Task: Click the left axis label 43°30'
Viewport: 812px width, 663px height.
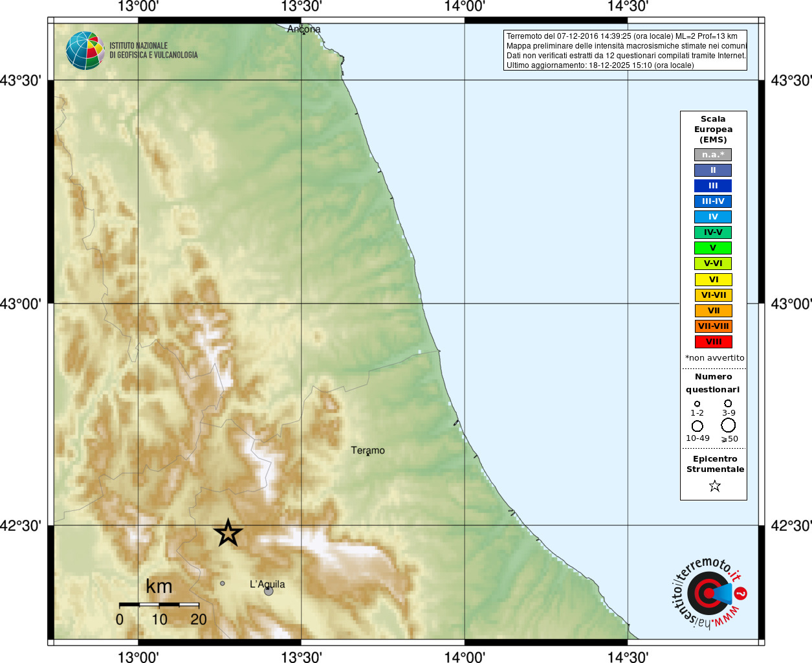Action: [x=20, y=80]
